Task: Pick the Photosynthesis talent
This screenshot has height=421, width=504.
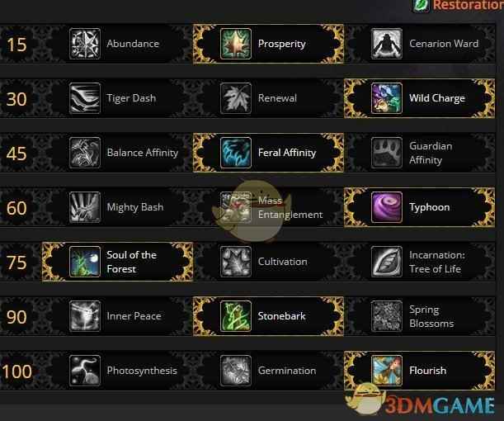Action: (x=118, y=371)
